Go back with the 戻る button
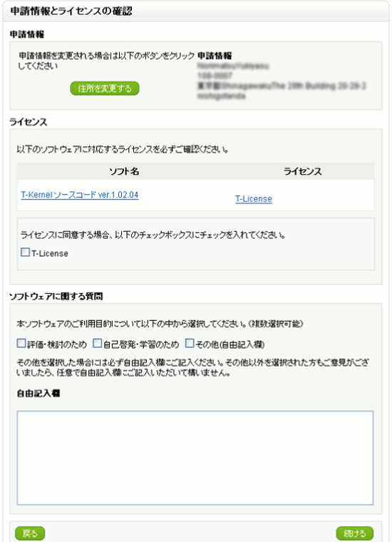 click(30, 533)
